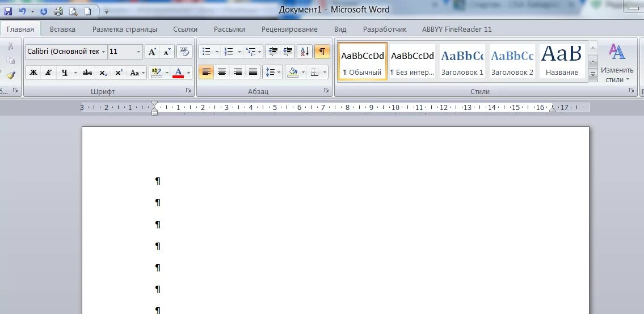Apply superscript formatting
Screen dimensions: 644x314
pos(119,73)
